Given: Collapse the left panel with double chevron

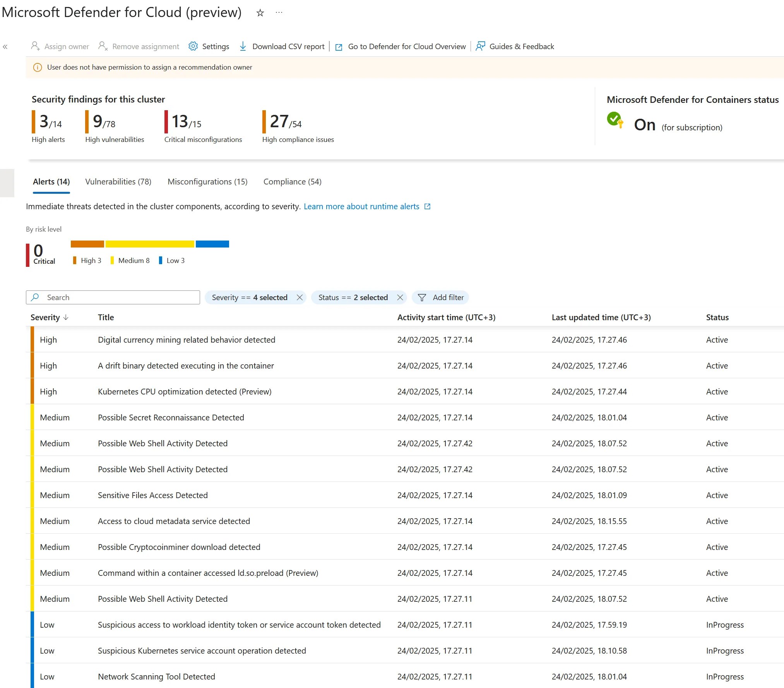Looking at the screenshot, I should pos(5,47).
